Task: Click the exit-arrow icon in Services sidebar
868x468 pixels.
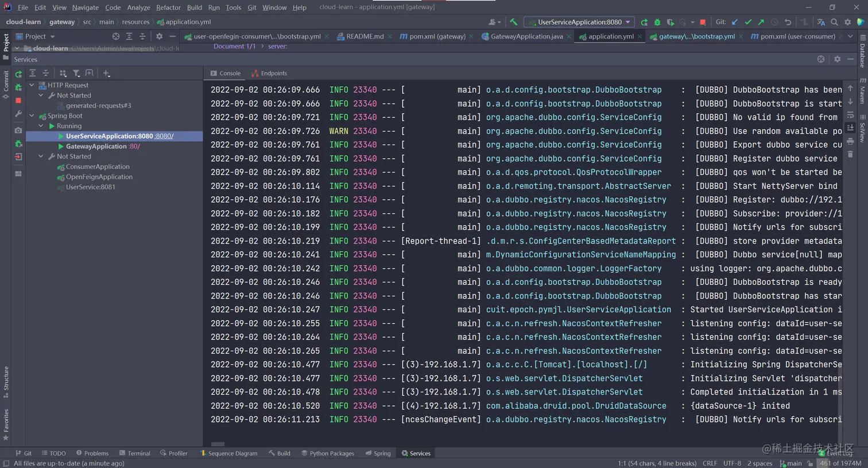Action: 18,157
